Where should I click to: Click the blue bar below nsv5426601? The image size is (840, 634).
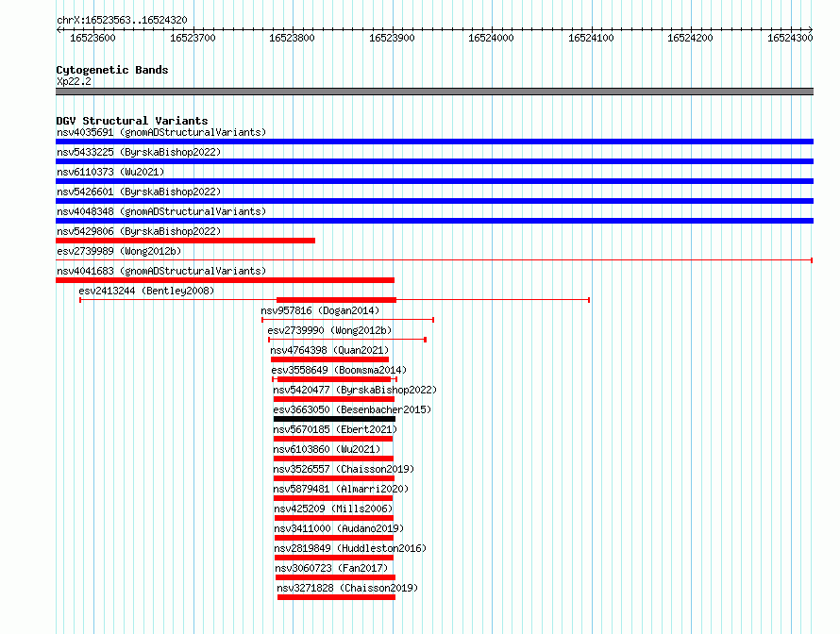coord(434,201)
